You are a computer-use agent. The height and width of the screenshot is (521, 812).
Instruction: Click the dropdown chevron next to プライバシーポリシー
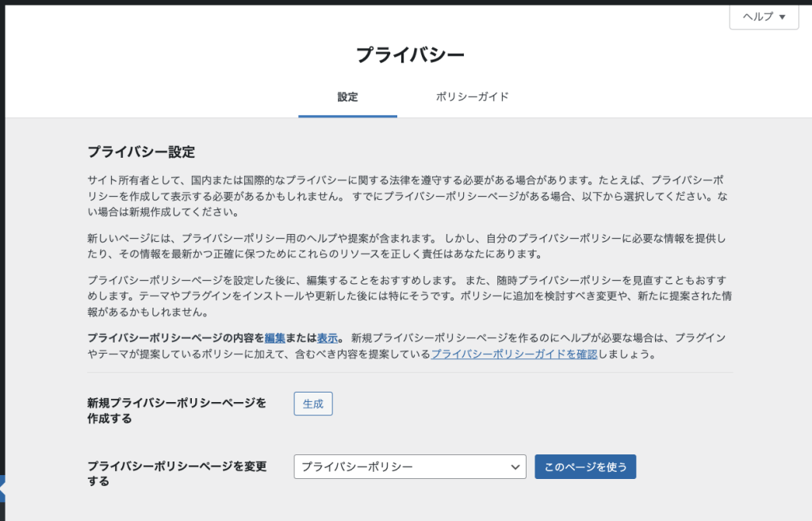point(514,466)
